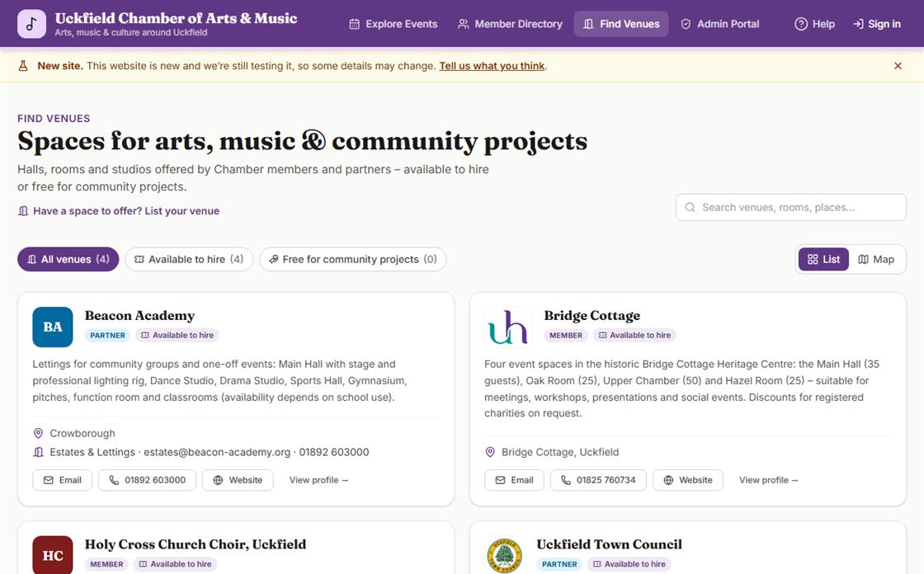The width and height of the screenshot is (924, 574).
Task: Switch to Map view
Action: pyautogui.click(x=876, y=259)
